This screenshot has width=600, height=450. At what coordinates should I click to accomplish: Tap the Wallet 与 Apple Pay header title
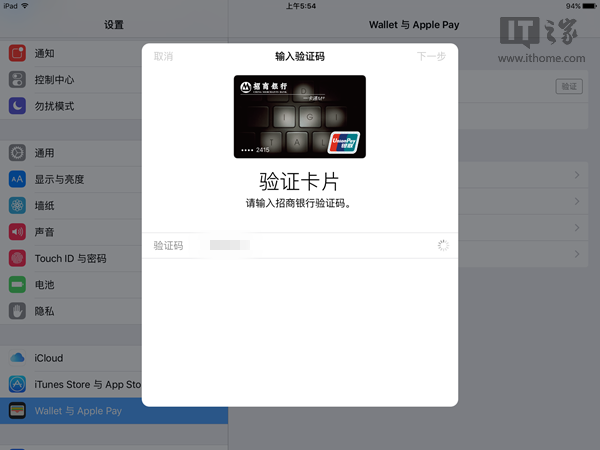click(414, 25)
